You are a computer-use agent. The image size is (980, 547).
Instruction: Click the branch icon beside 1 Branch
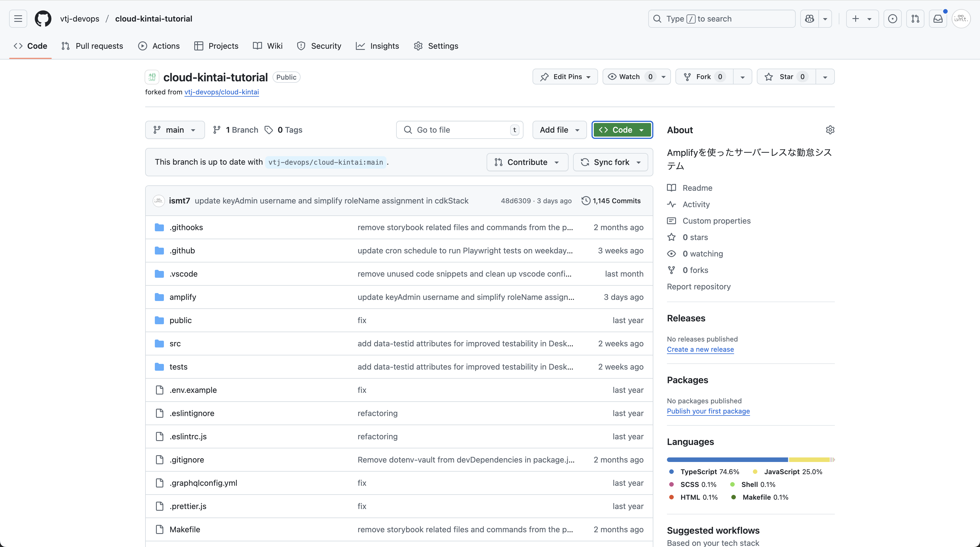coord(217,130)
